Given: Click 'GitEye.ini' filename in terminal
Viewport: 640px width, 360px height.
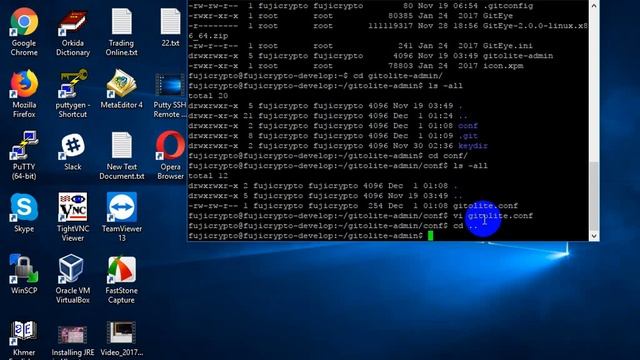Looking at the screenshot, I should 507,46.
